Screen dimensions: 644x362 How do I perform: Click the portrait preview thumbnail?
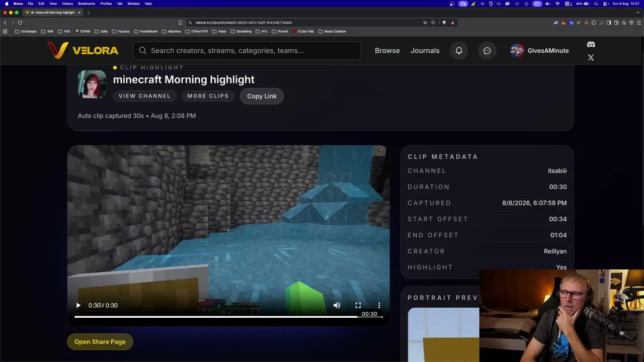(x=443, y=335)
